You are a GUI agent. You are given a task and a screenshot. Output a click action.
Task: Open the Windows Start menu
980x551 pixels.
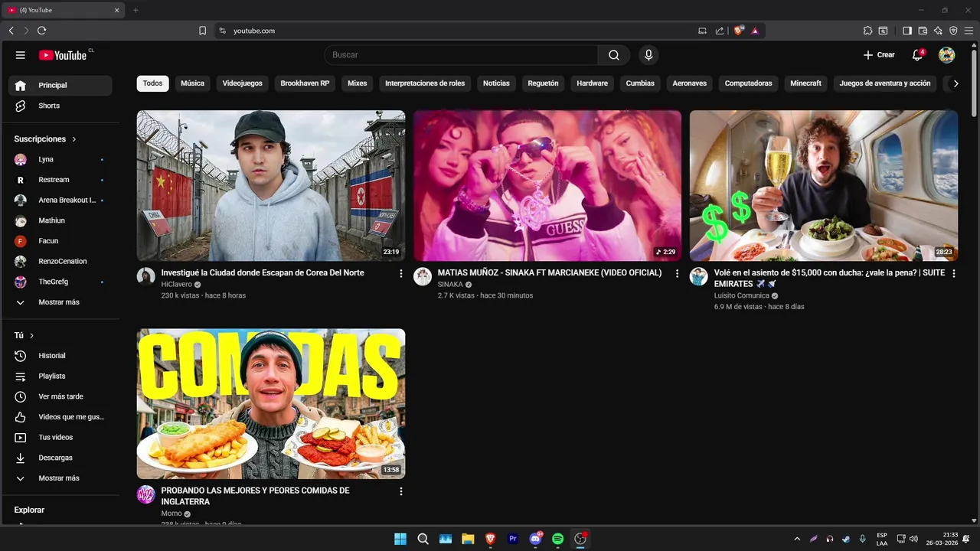[400, 539]
